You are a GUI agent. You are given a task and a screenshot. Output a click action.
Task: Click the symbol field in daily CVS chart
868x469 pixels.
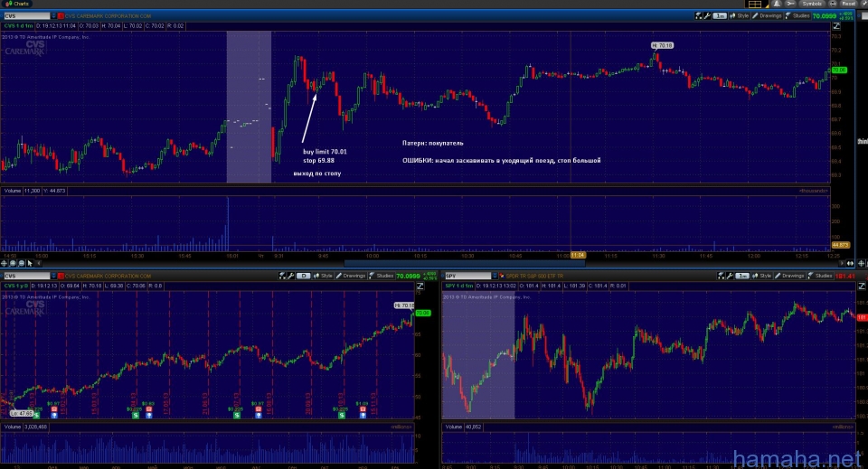click(27, 276)
